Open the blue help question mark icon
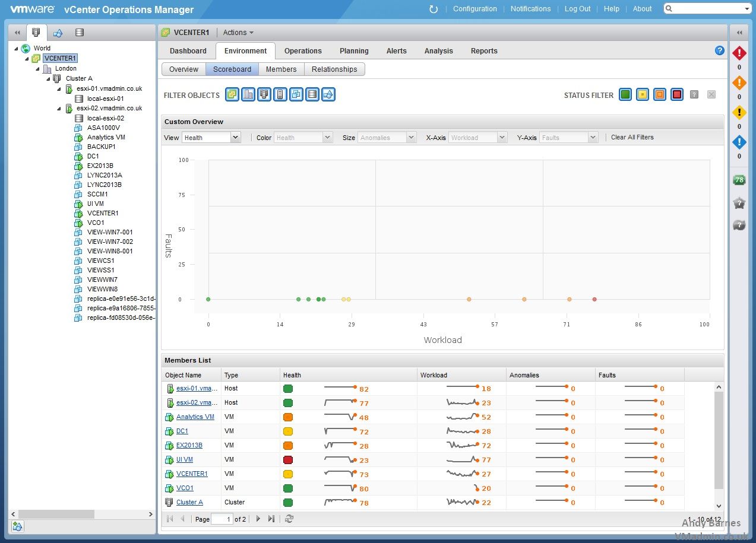Image resolution: width=756 pixels, height=543 pixels. click(x=720, y=51)
